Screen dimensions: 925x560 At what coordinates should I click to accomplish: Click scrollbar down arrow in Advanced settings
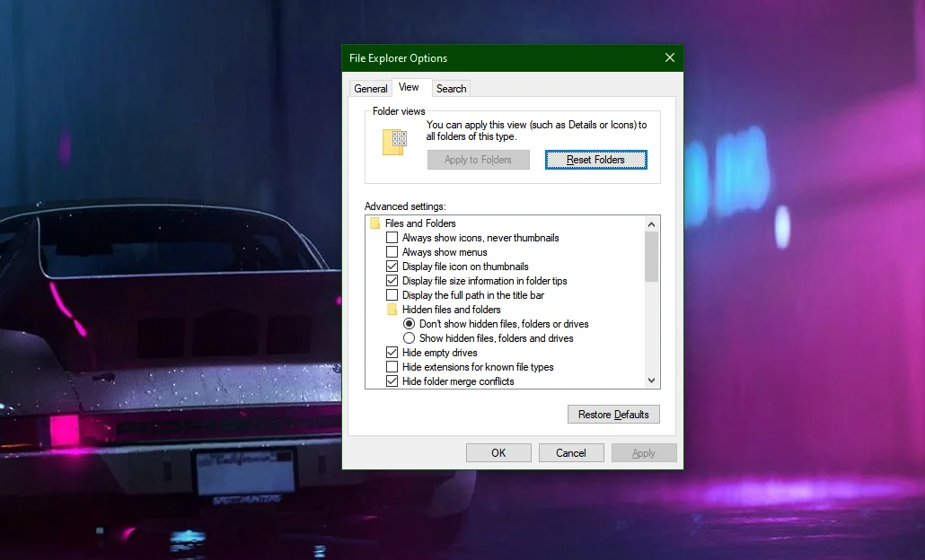click(x=651, y=381)
